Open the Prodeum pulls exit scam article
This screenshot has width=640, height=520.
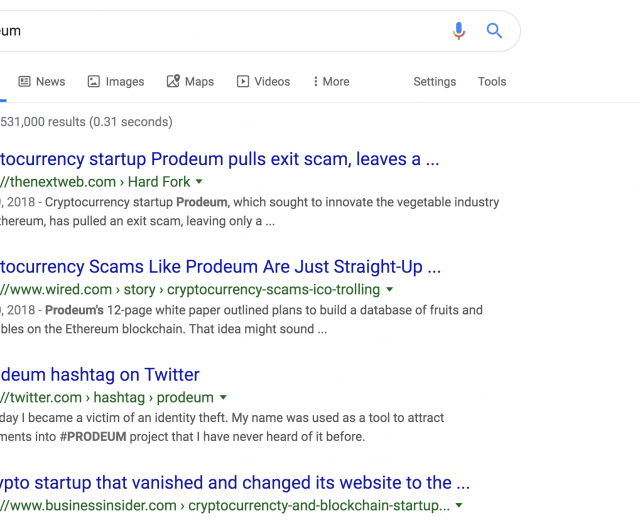coord(219,159)
